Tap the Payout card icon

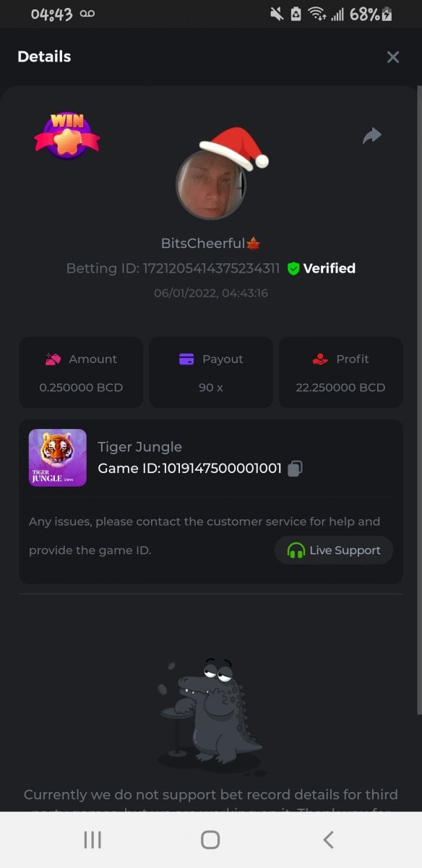(x=186, y=359)
